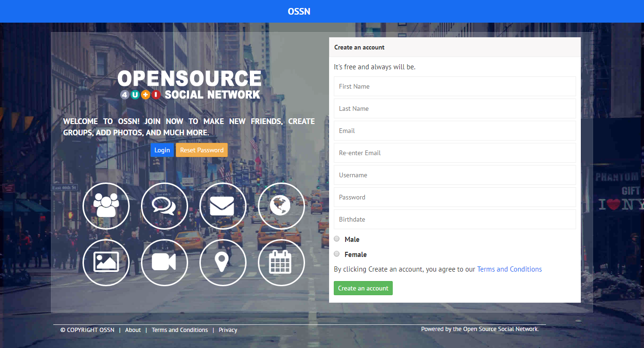Click the calendar events icon
This screenshot has width=644, height=348.
(281, 263)
